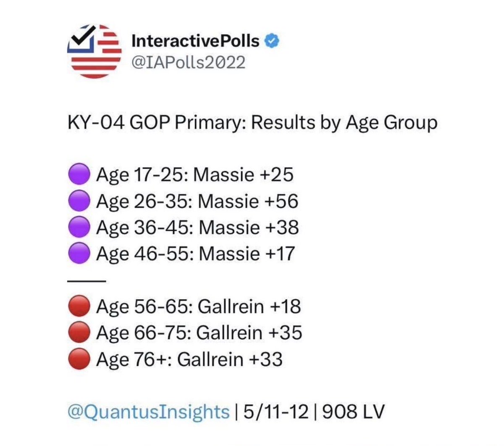This screenshot has width=504, height=446.
Task: Click the InteractivePolls profile avatar
Action: pyautogui.click(x=94, y=51)
